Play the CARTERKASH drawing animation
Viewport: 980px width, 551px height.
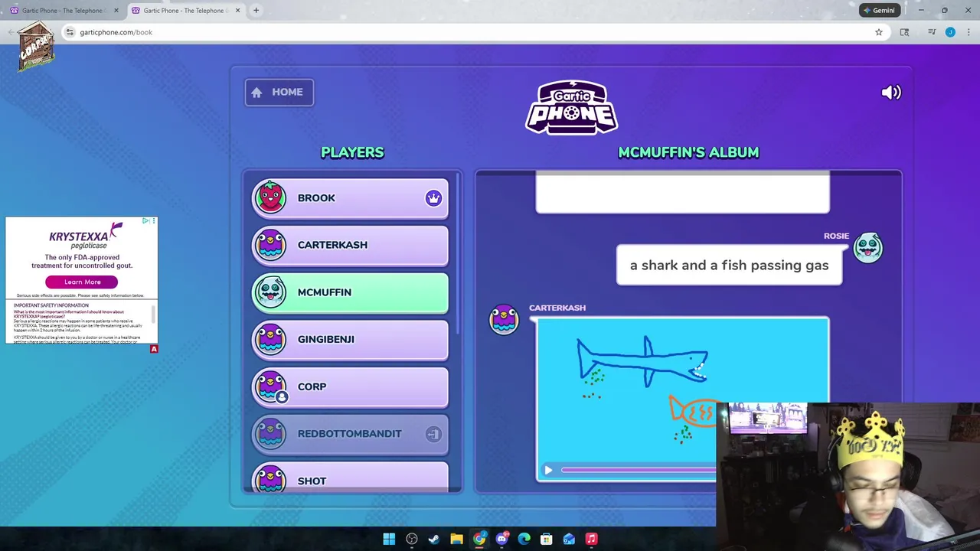(x=548, y=471)
